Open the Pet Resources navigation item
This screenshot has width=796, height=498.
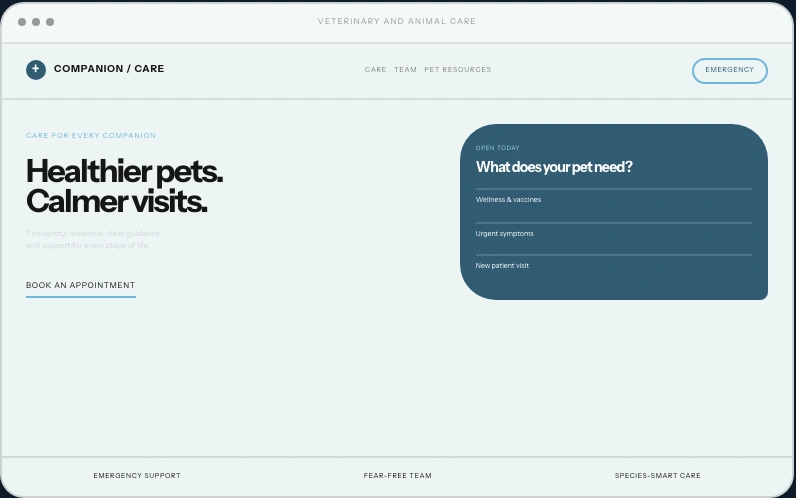457,70
